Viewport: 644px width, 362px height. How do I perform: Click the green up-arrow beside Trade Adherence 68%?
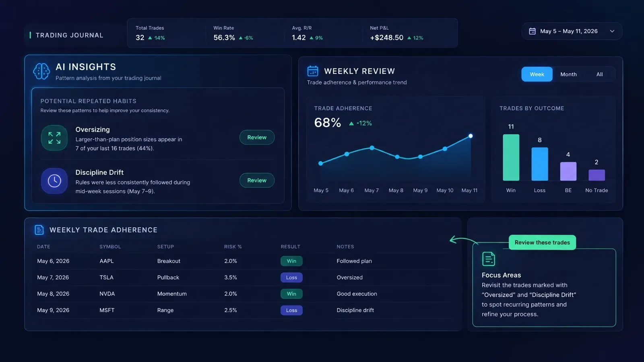point(351,123)
